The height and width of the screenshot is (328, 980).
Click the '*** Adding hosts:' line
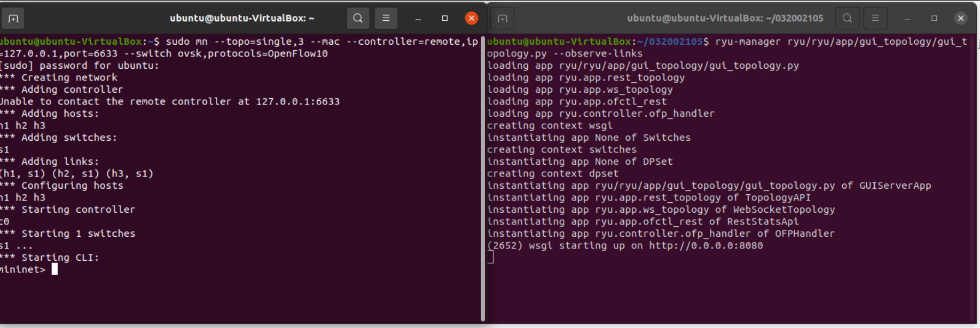click(50, 114)
